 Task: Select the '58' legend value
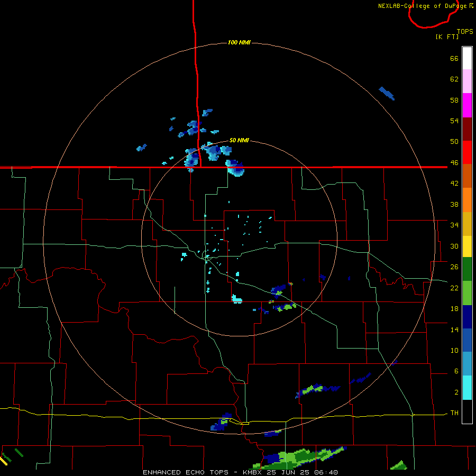coord(454,100)
